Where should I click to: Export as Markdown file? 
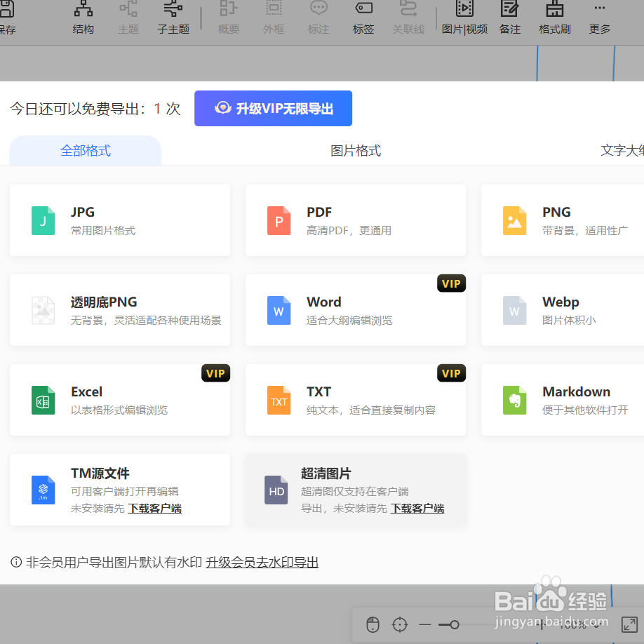(x=563, y=400)
